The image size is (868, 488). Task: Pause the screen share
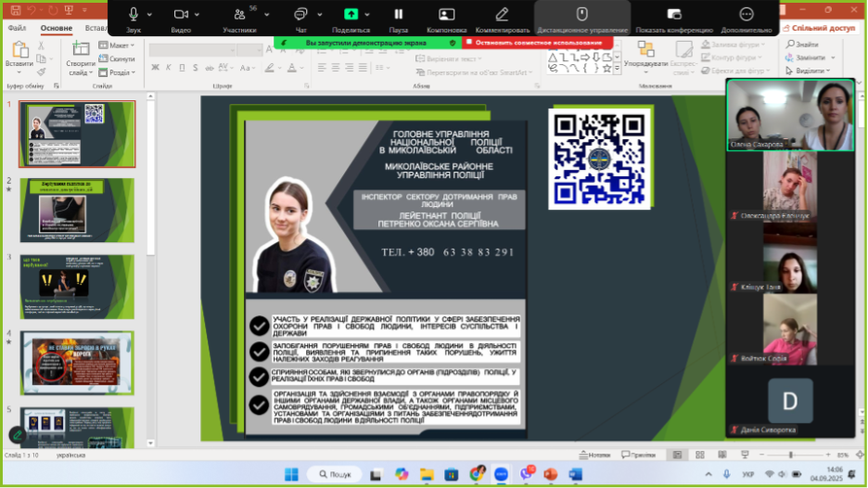click(x=399, y=15)
